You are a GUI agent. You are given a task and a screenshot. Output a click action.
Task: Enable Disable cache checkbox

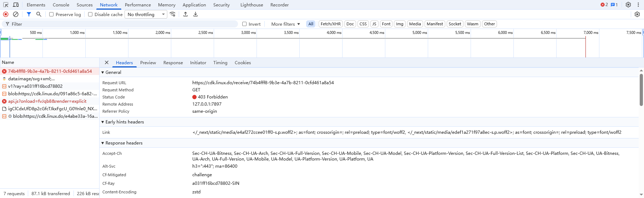90,14
